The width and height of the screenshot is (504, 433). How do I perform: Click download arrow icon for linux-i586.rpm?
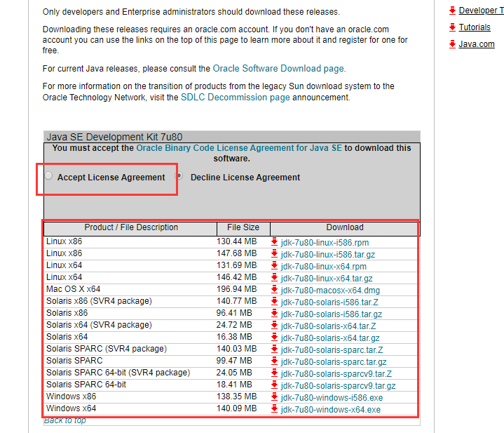click(274, 241)
